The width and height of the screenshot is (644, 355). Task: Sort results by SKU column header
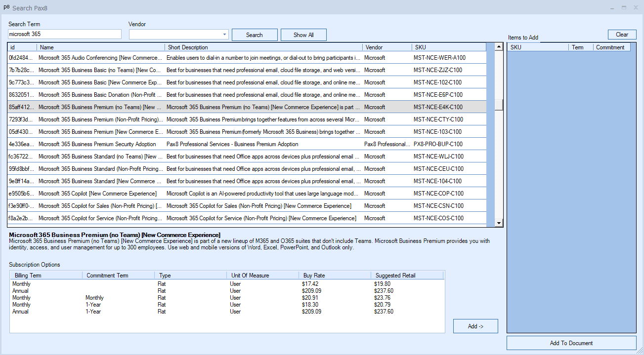click(x=448, y=47)
